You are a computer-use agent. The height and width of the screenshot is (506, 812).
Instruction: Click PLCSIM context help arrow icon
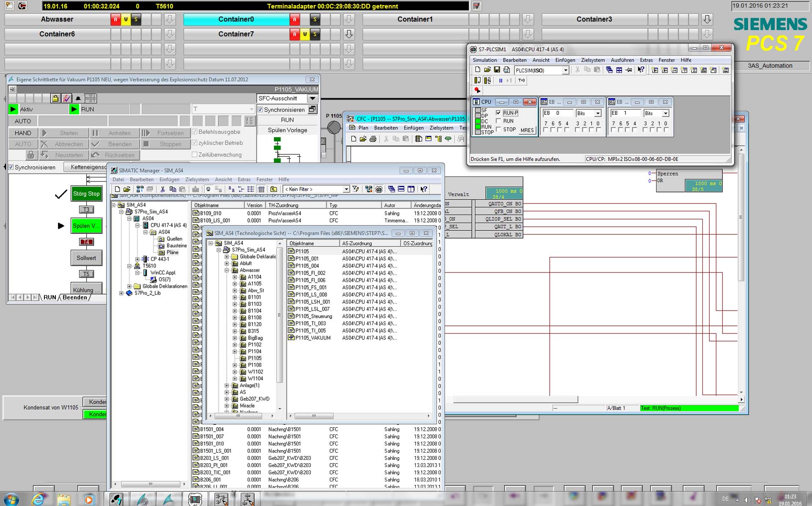point(641,70)
